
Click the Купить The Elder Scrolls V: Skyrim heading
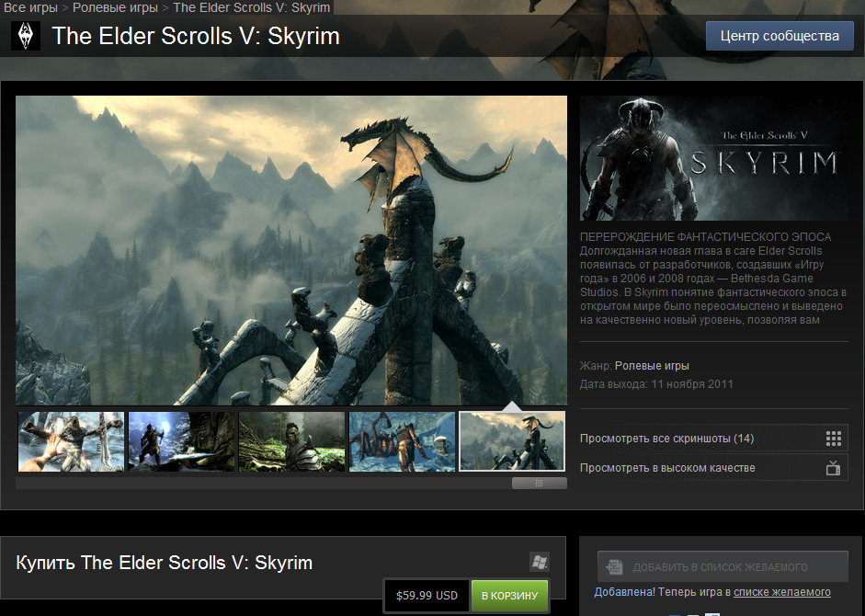tap(165, 563)
